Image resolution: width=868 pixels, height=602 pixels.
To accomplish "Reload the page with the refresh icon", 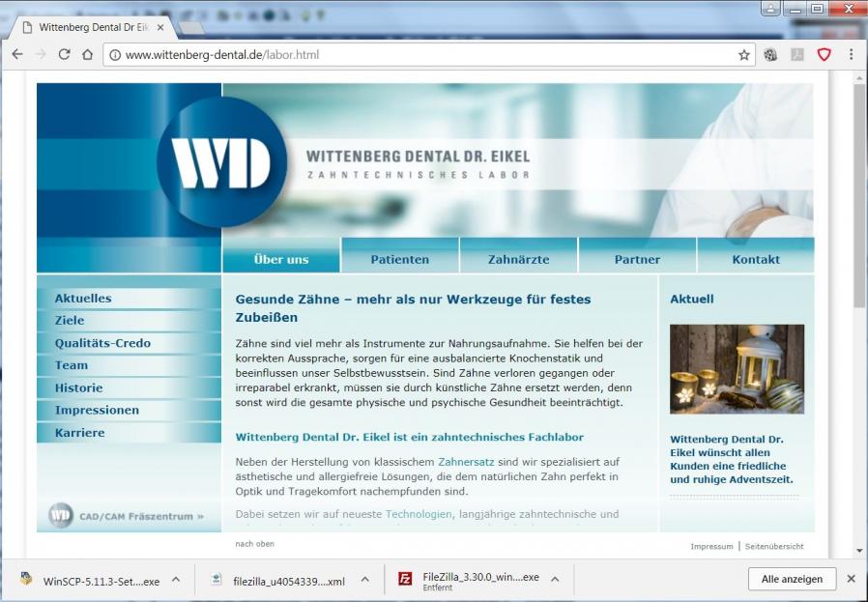I will (64, 54).
